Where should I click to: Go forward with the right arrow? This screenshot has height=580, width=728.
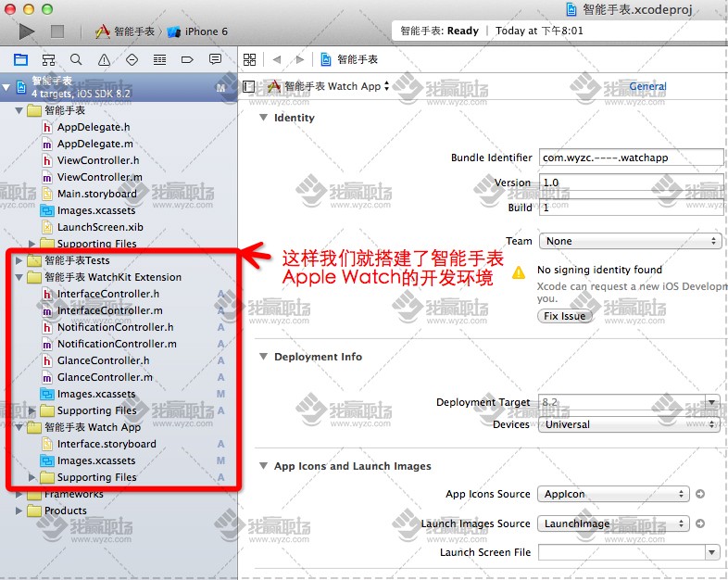pos(299,59)
